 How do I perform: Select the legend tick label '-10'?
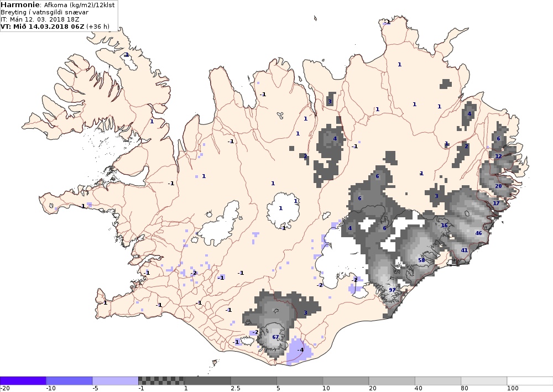51,389
